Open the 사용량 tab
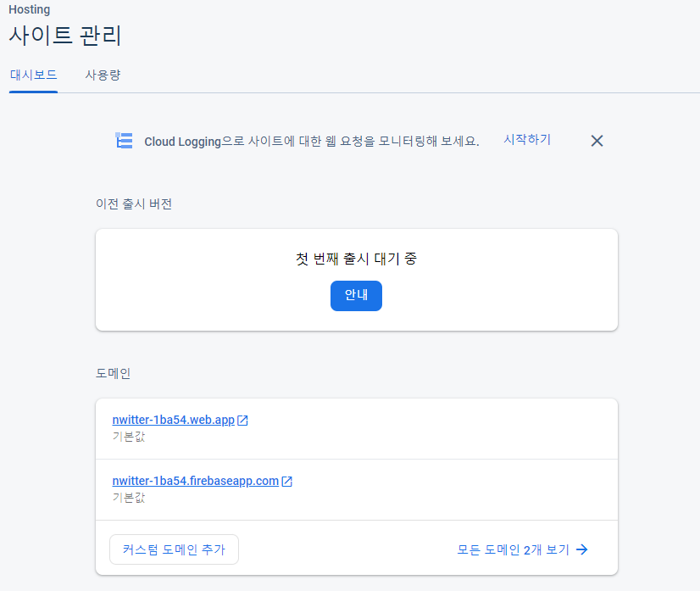Screen dimensions: 700x591 point(103,75)
